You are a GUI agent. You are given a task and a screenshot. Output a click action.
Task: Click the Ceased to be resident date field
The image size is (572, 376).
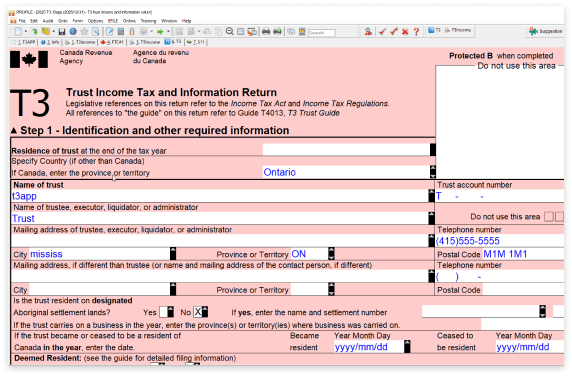[529, 347]
